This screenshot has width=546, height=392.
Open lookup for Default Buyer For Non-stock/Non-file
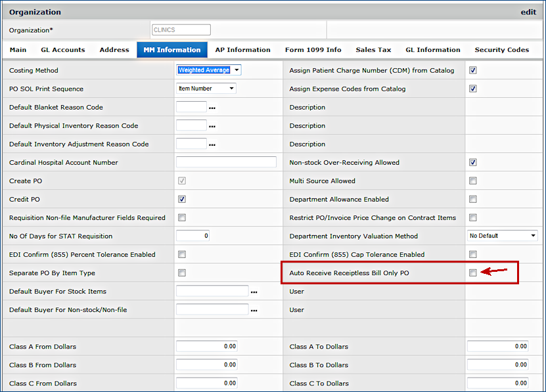254,310
